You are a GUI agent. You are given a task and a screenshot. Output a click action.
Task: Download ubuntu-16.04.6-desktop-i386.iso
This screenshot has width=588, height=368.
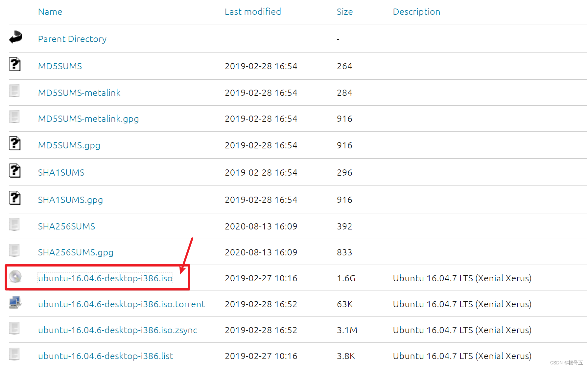pos(105,278)
